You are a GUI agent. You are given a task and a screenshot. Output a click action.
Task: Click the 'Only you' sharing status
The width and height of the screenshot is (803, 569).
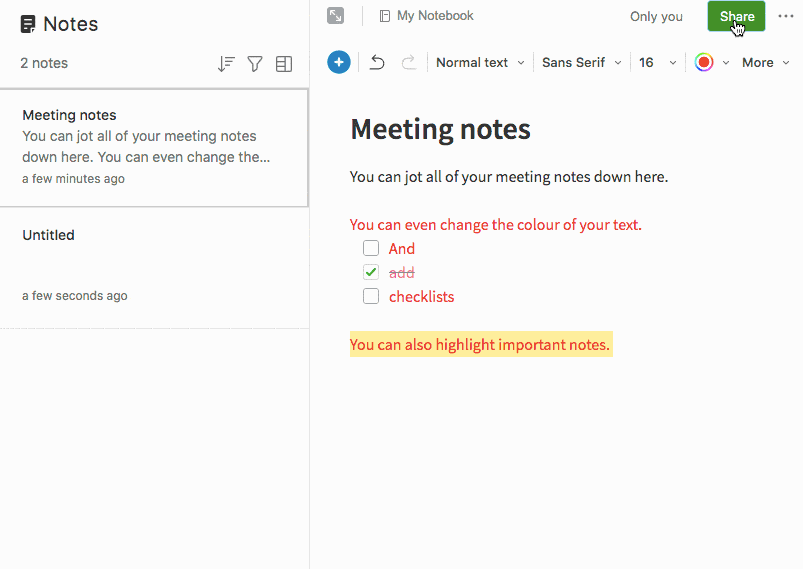click(x=656, y=16)
